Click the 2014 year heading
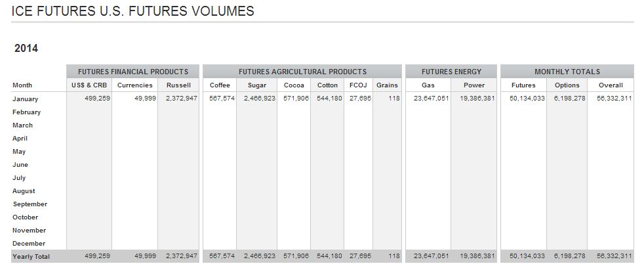Image resolution: width=644 pixels, height=268 pixels. pos(26,49)
